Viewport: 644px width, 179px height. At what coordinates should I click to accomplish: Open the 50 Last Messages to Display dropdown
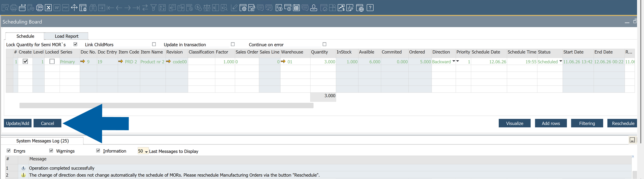pyautogui.click(x=146, y=152)
